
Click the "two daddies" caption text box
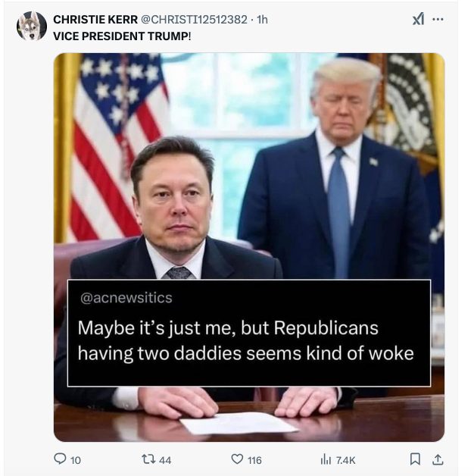246,341
